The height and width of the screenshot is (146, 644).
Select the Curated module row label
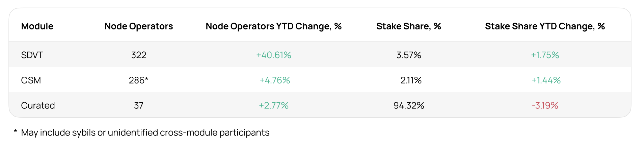[38, 106]
